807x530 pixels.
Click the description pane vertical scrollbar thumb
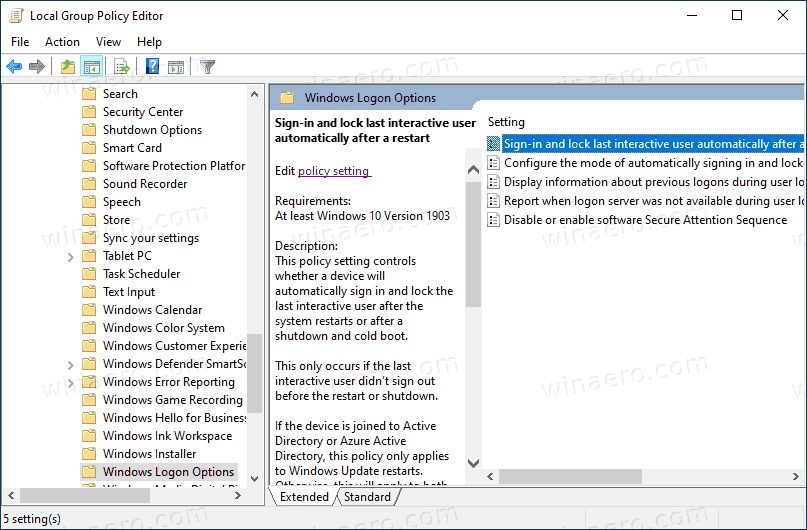click(473, 244)
